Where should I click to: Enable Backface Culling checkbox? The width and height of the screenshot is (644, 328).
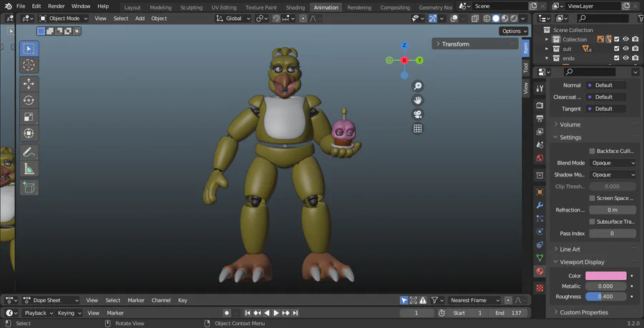[x=592, y=151]
